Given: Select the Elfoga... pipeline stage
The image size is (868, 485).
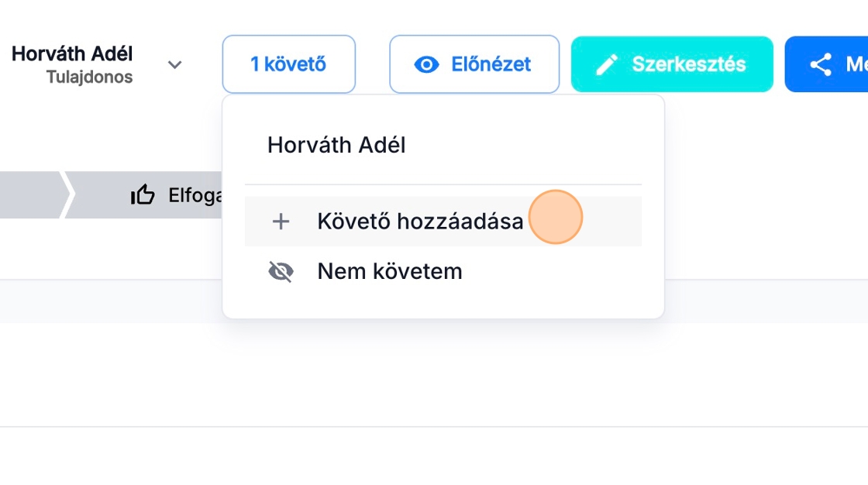Looking at the screenshot, I should point(195,195).
